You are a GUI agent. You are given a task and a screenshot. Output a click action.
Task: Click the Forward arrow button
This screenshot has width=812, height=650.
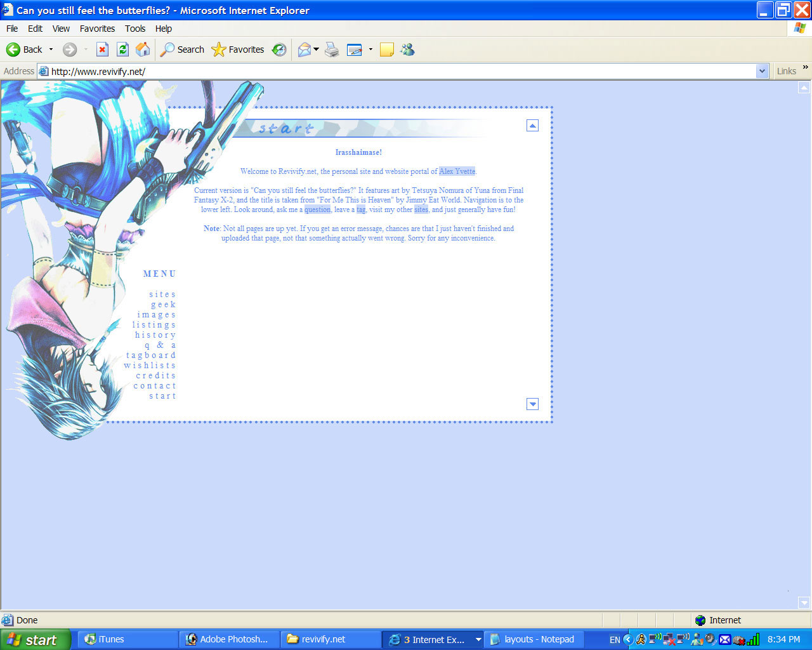tap(70, 50)
